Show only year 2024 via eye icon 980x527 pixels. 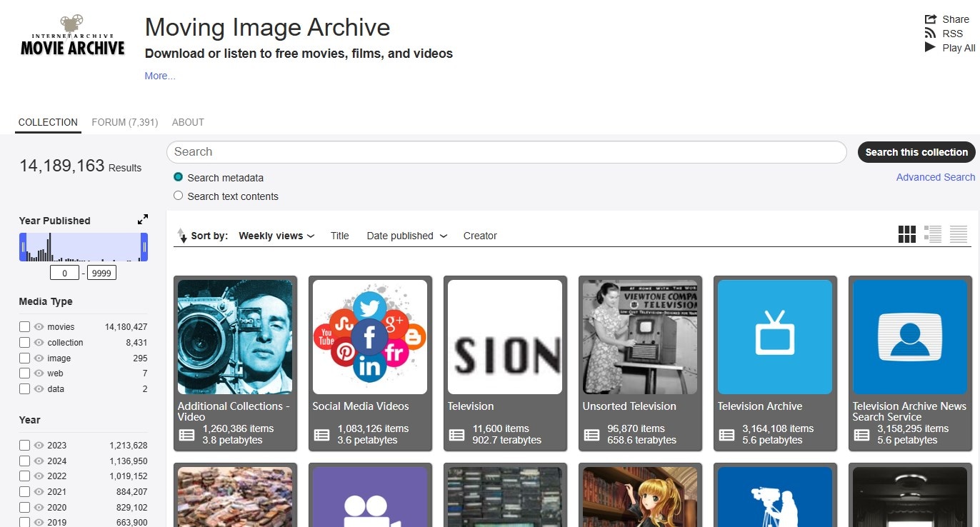click(x=39, y=461)
